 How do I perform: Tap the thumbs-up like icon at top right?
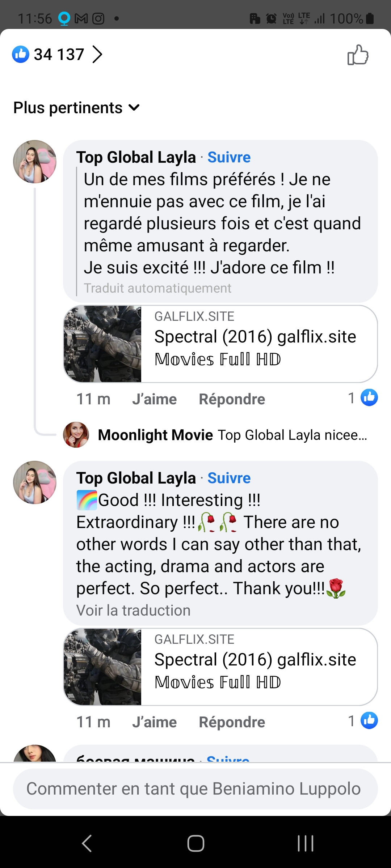(358, 55)
